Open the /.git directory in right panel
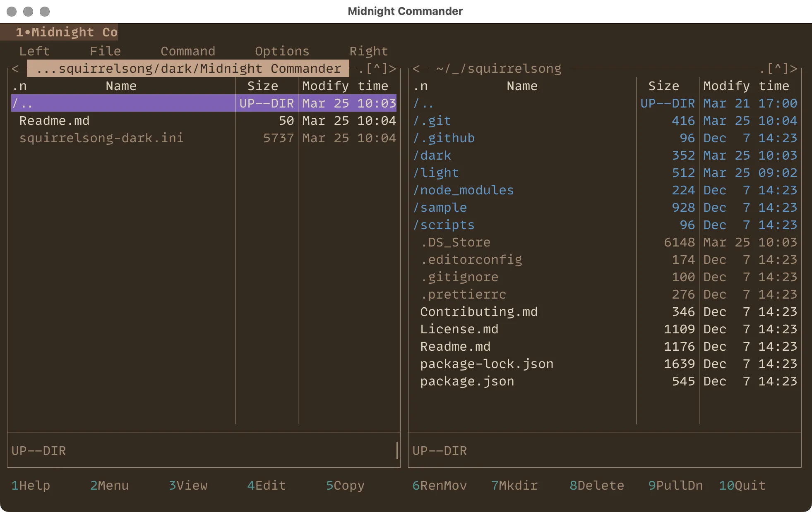812x512 pixels. [x=432, y=120]
